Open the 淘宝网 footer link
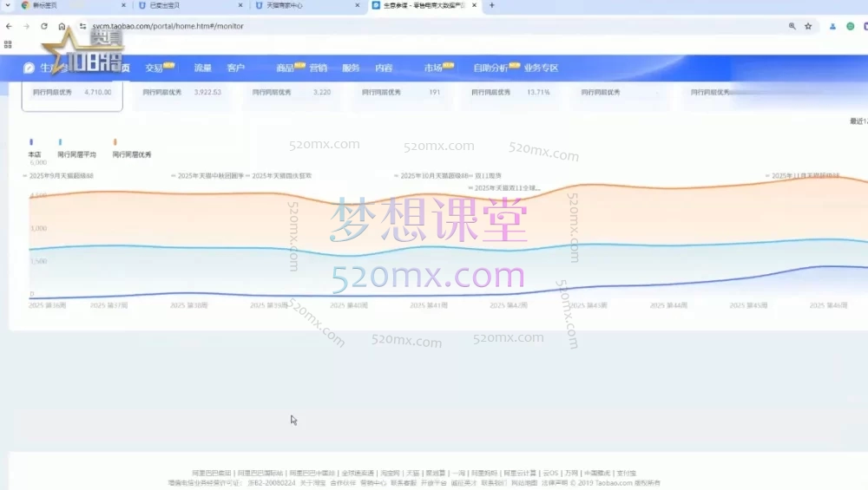868x490 pixels. [390, 474]
